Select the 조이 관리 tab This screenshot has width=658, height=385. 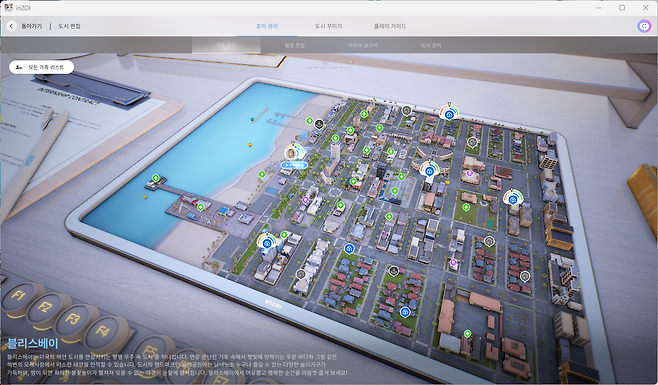(x=267, y=26)
